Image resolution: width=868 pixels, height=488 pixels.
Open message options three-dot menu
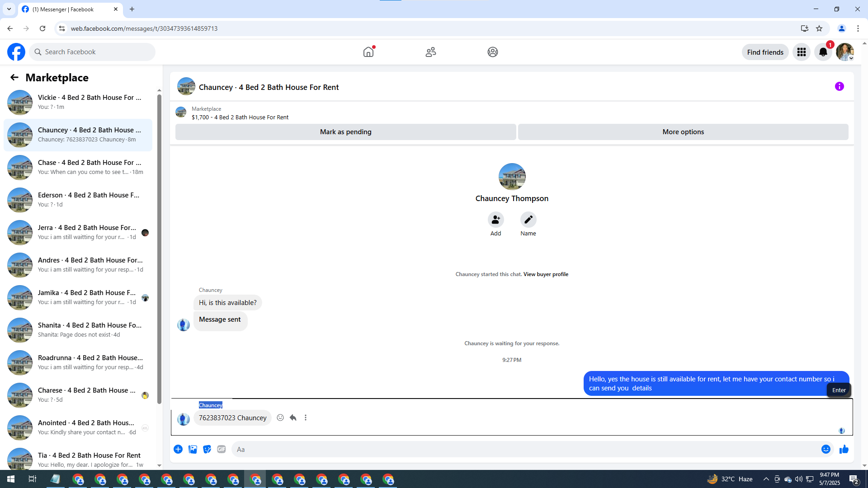coord(306,418)
